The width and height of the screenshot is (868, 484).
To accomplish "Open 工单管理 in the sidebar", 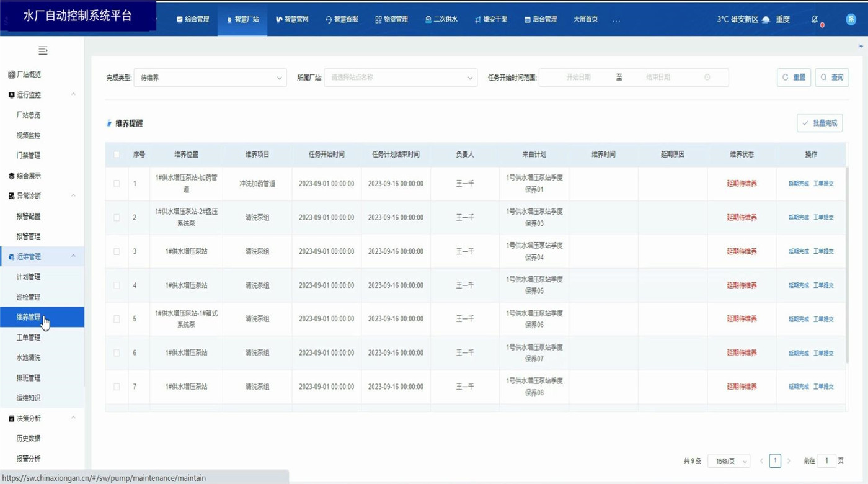I will click(29, 338).
